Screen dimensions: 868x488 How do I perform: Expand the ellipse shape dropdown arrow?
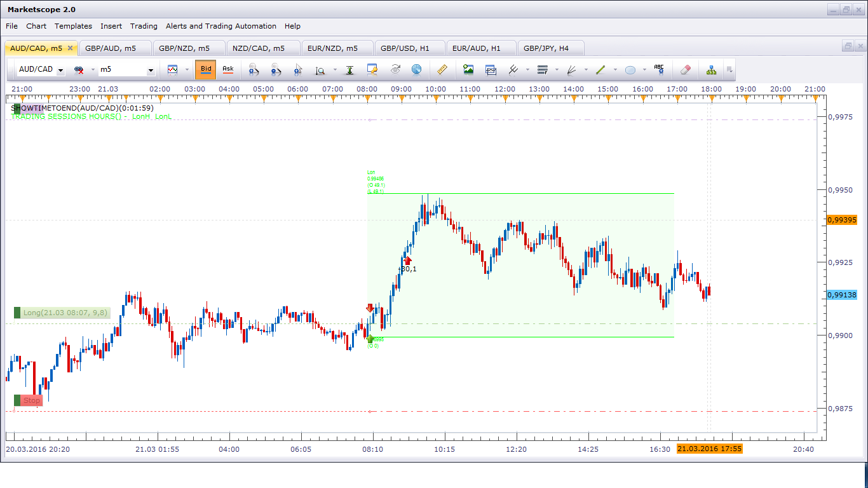click(644, 70)
